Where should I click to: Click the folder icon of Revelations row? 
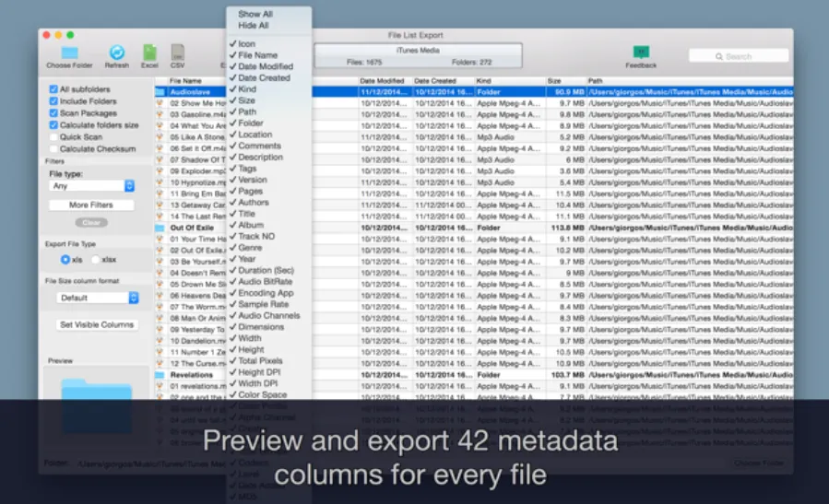pyautogui.click(x=160, y=375)
